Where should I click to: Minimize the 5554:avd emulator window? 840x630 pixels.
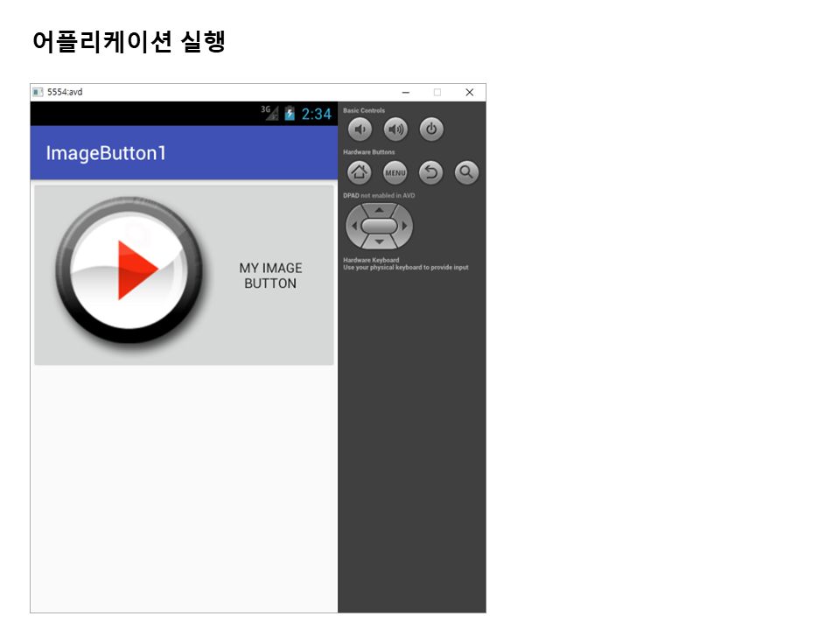tap(406, 92)
